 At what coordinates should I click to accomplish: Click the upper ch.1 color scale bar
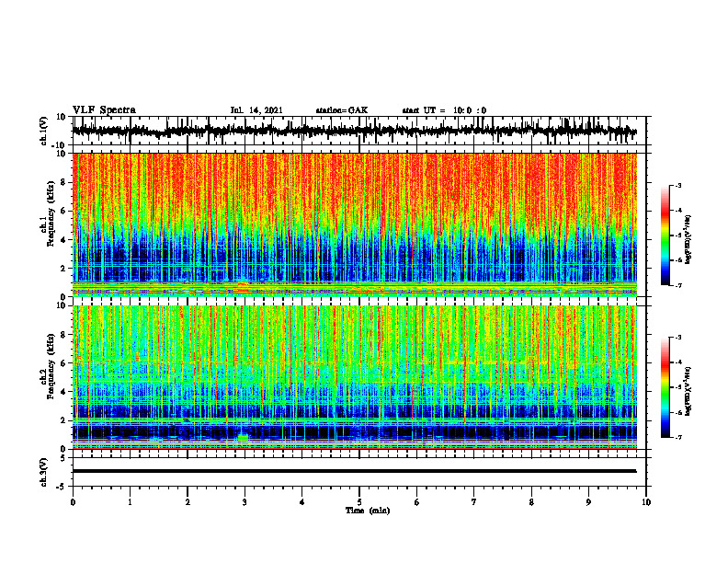[x=665, y=236]
